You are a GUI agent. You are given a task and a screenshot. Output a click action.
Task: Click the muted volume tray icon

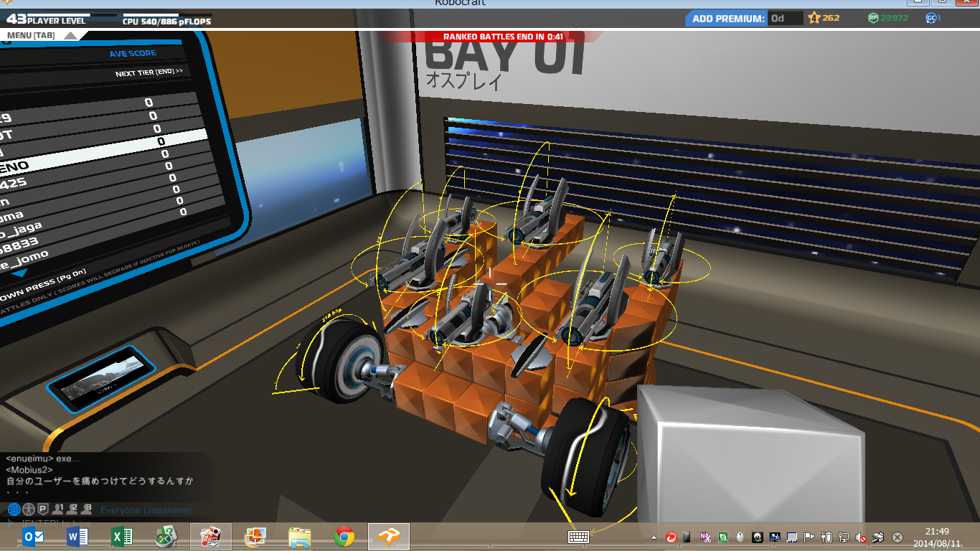[x=861, y=537]
